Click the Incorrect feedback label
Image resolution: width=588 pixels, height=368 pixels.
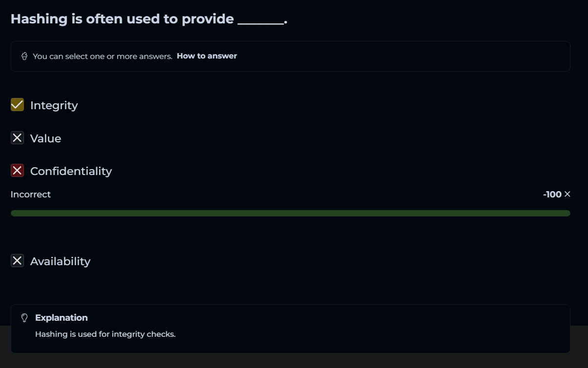(31, 194)
